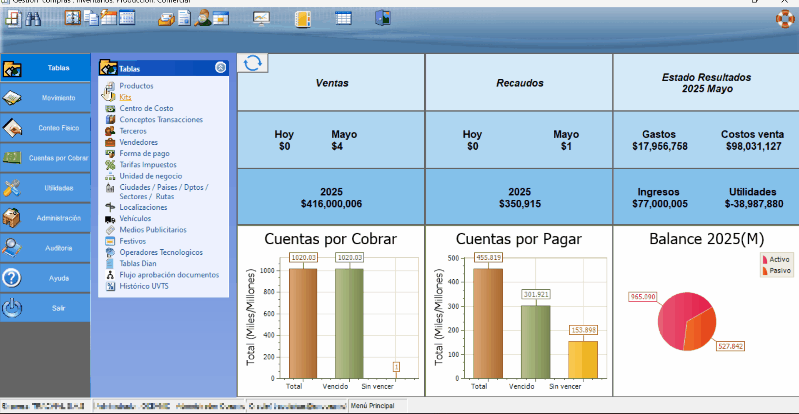Image resolution: width=799 pixels, height=414 pixels.
Task: Click the Activo legend color swatch
Action: pos(766,259)
